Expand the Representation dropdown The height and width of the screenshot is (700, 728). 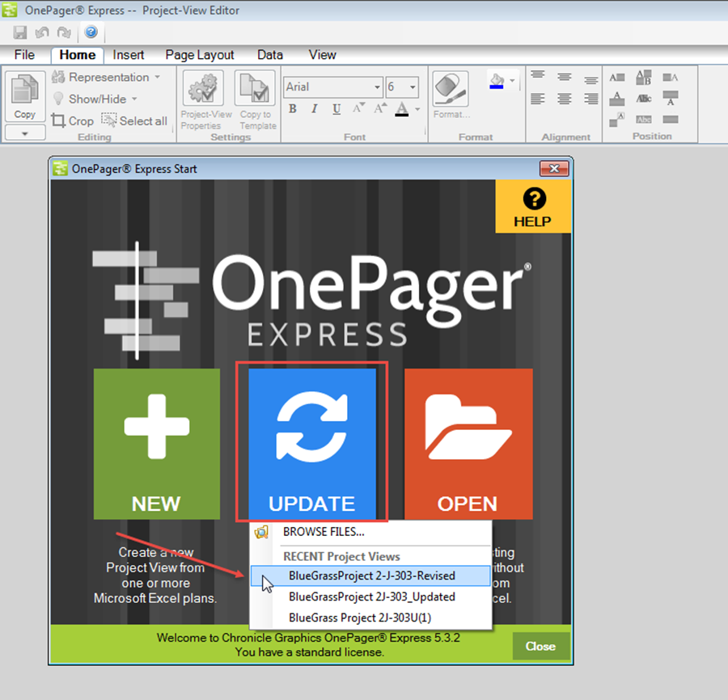[x=158, y=77]
